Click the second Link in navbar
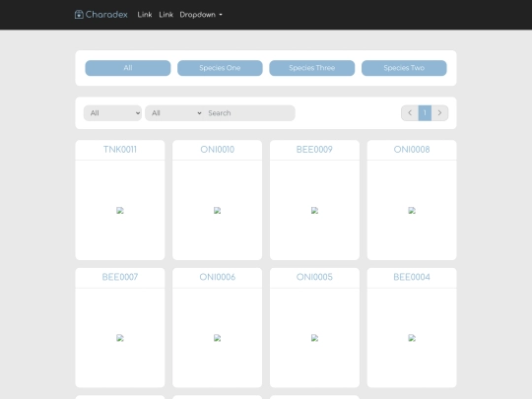Viewport: 532px width, 399px height. tap(166, 15)
